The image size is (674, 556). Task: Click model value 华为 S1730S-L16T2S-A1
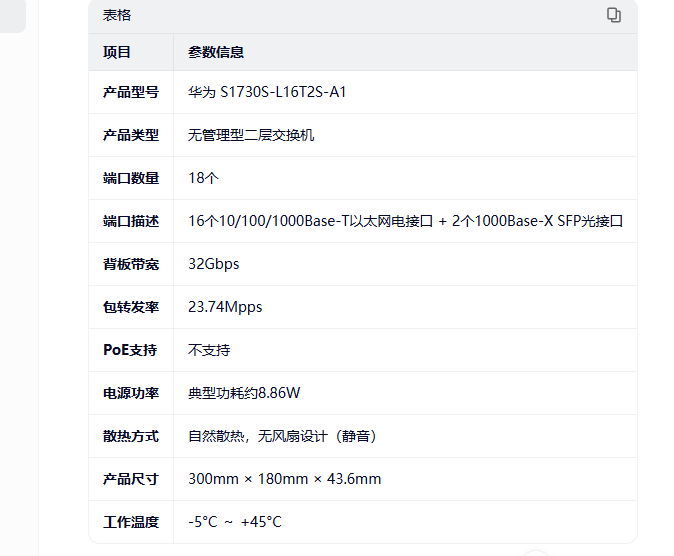267,92
